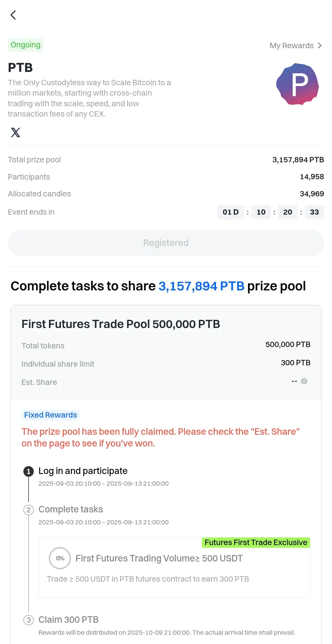Click the My Rewards chevron arrow
This screenshot has height=644, width=332.
[320, 45]
